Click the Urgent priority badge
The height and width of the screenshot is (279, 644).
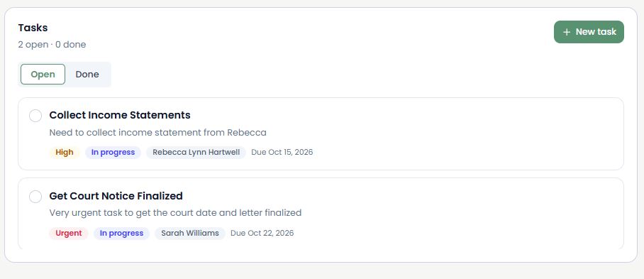(x=69, y=234)
